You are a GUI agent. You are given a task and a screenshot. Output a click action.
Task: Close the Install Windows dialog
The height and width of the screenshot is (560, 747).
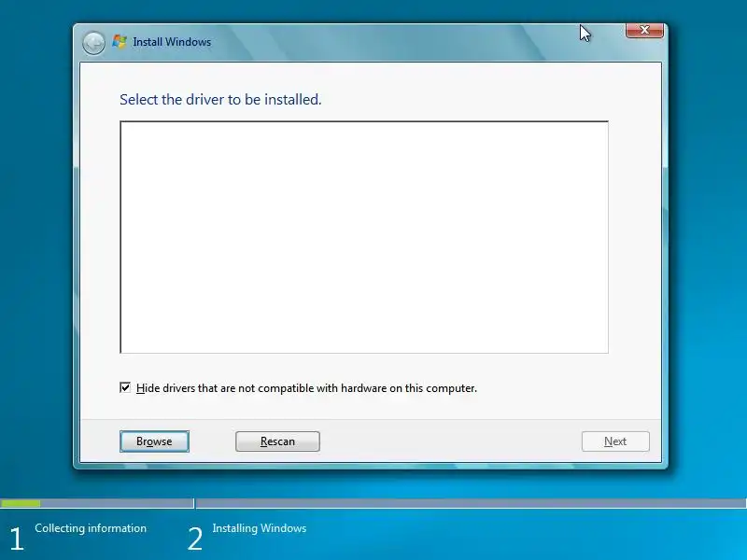pyautogui.click(x=644, y=30)
